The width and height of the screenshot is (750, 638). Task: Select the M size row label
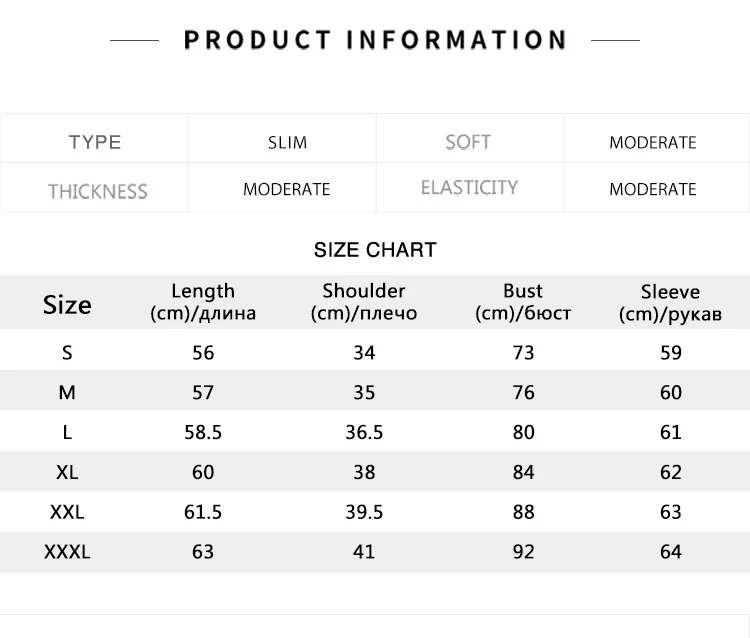(67, 393)
